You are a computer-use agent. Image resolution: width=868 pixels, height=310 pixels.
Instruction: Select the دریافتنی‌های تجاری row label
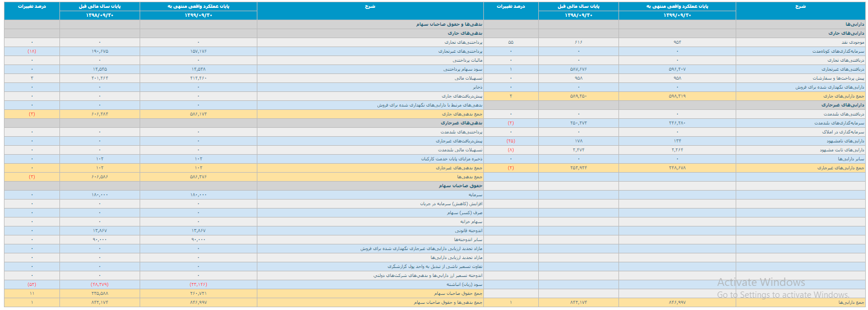(x=847, y=60)
